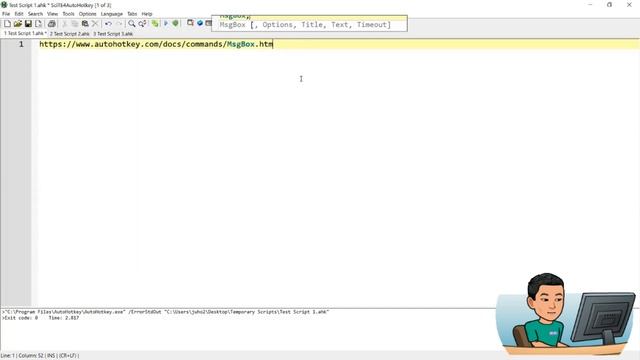This screenshot has width=640, height=360.
Task: Click the Undo arrow icon
Action: click(108, 24)
